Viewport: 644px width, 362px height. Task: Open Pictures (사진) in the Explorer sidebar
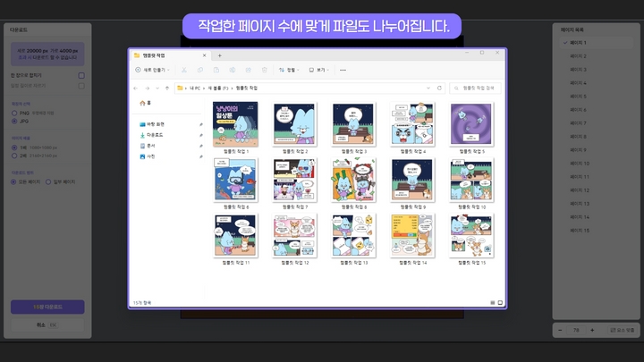pos(148,156)
